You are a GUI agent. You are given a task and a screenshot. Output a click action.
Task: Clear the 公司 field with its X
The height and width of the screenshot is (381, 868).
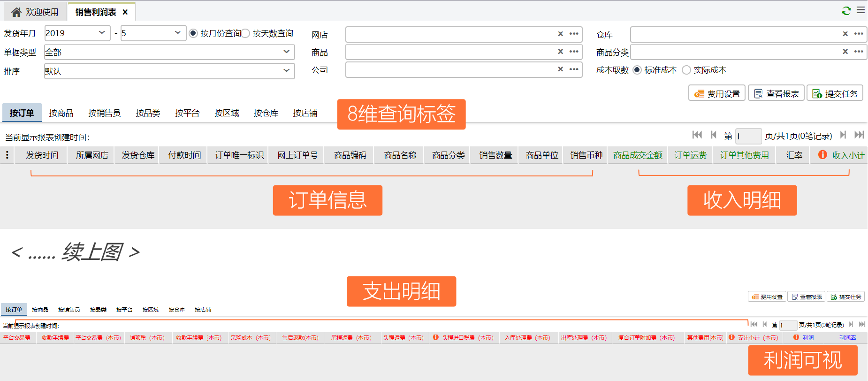point(560,69)
